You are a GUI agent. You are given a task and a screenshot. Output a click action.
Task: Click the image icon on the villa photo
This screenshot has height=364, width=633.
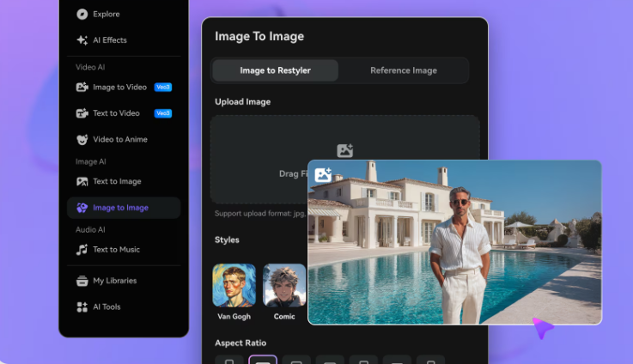tap(323, 175)
